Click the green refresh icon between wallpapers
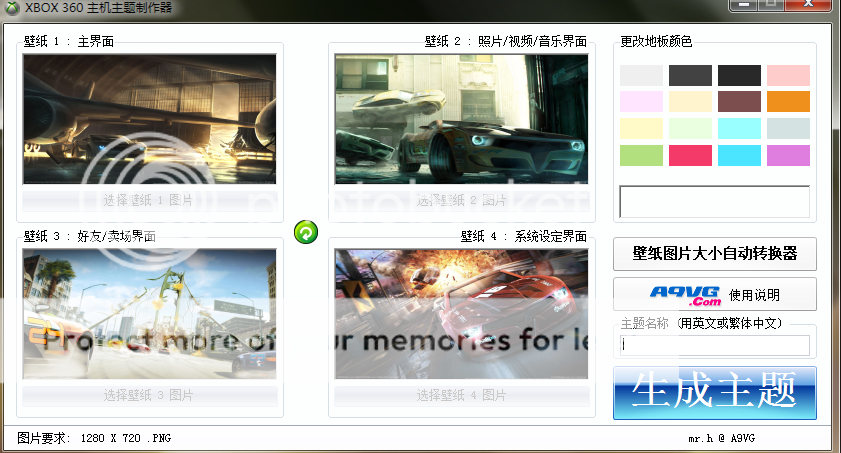 306,233
